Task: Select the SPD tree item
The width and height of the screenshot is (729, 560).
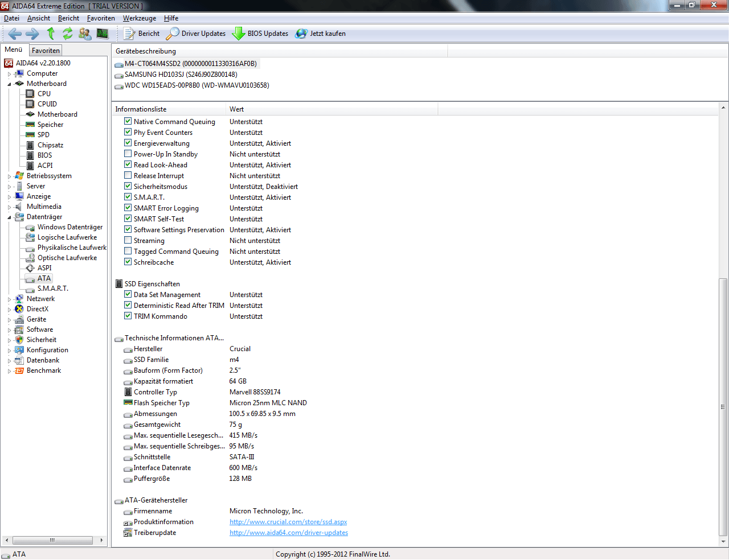Action: click(x=43, y=135)
